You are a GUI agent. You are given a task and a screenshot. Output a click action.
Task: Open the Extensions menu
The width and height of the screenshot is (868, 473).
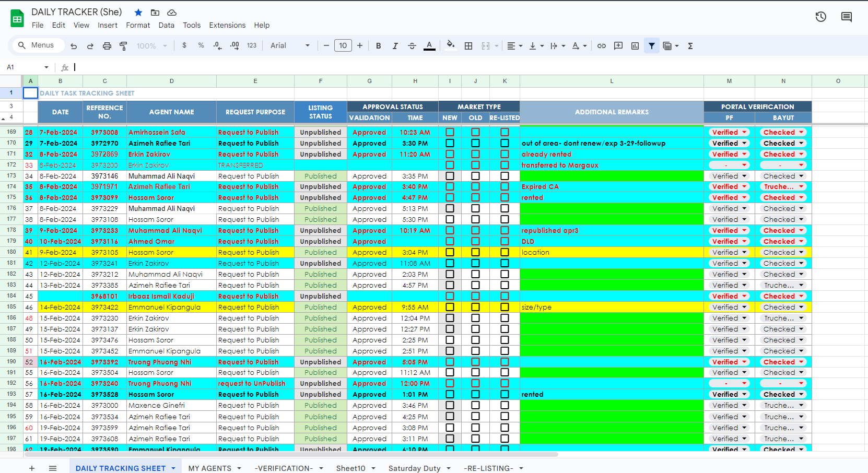tap(227, 25)
